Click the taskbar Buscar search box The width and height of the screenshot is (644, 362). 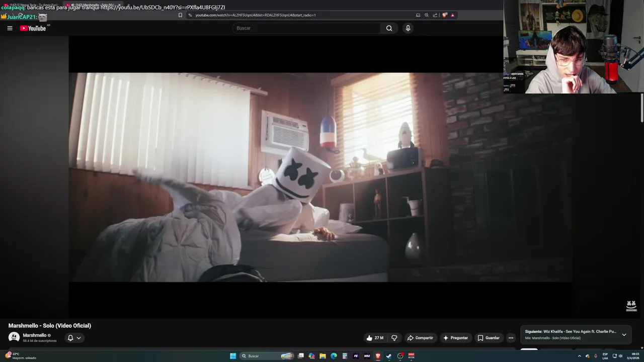coord(267,356)
